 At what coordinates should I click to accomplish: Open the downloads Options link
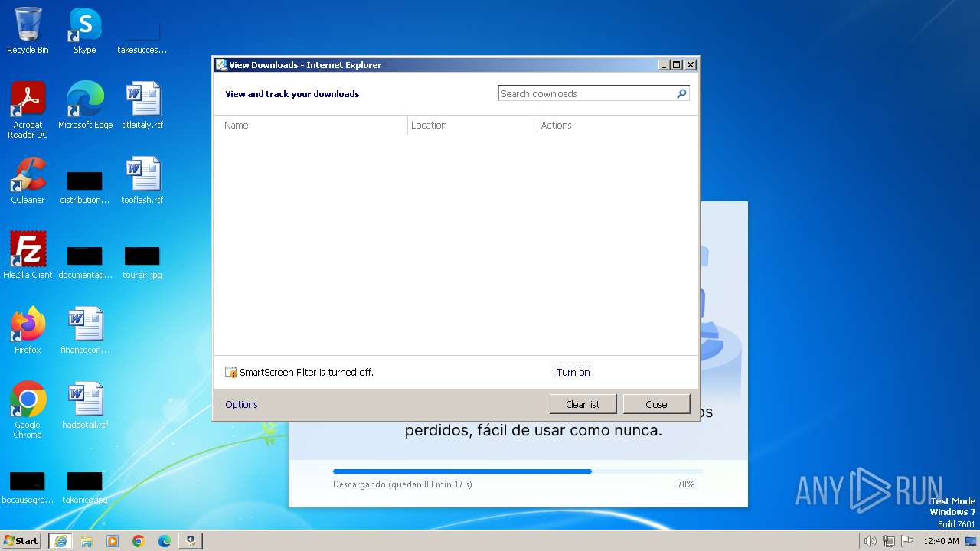241,404
